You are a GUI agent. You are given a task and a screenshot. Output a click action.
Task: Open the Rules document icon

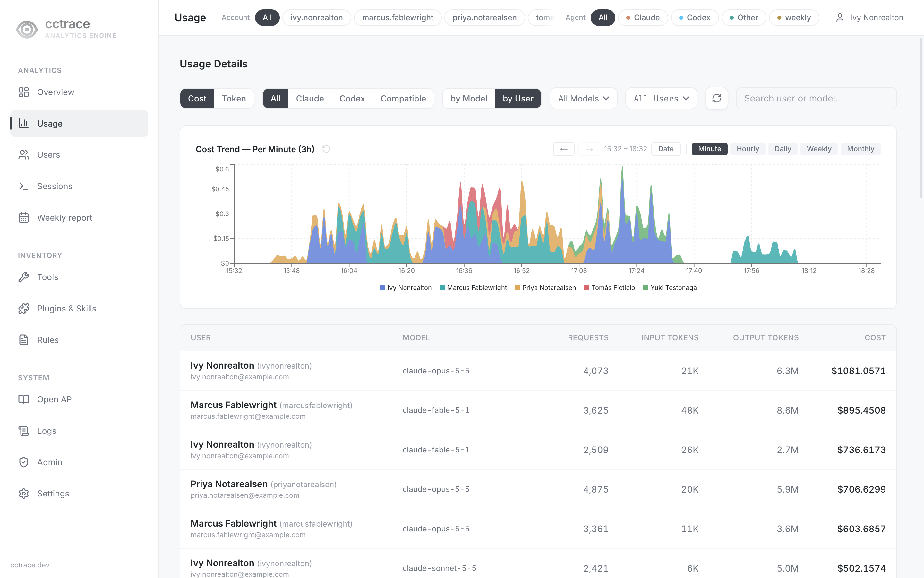click(24, 340)
